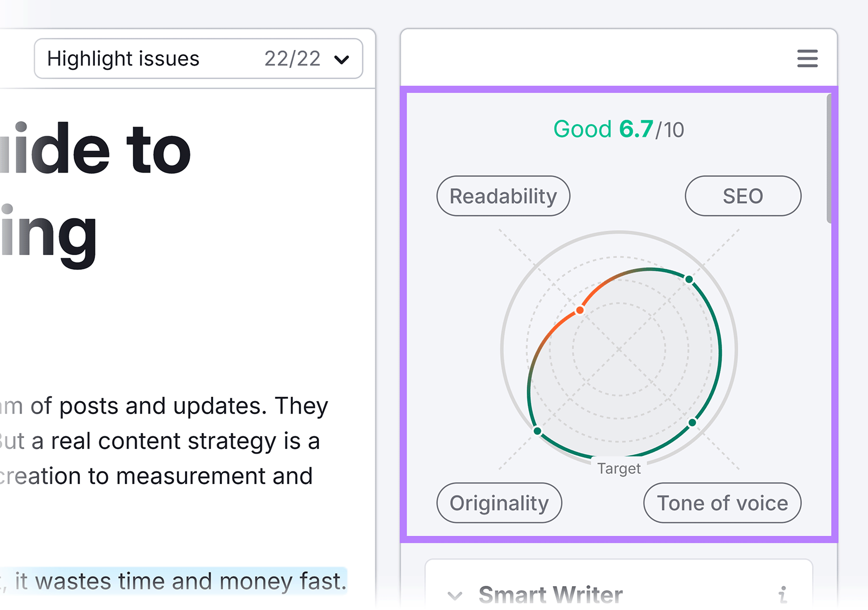Click the Originality dot on the gauge
The height and width of the screenshot is (610, 868).
click(x=539, y=430)
